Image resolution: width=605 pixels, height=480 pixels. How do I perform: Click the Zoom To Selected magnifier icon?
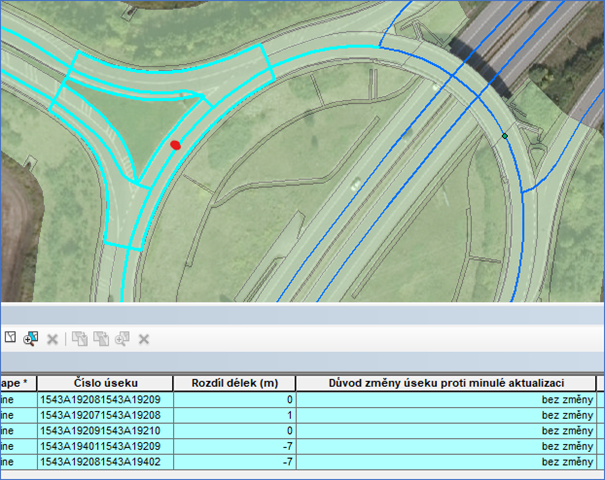(31, 339)
